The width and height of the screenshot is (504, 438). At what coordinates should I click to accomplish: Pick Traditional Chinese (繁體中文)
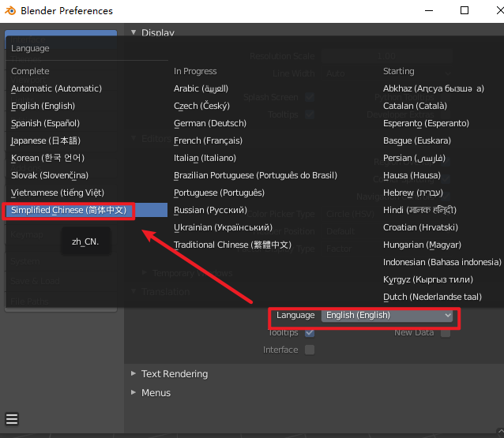coord(232,245)
